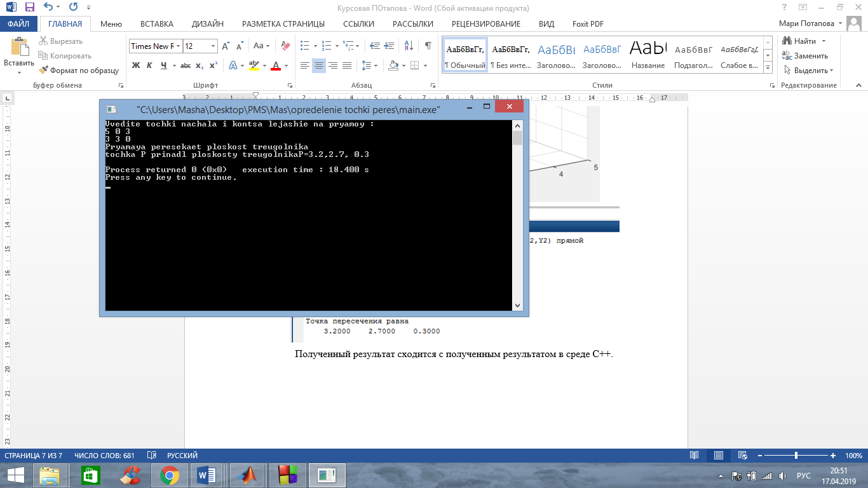Click the Redo icon in quick access toolbar
The height and width of the screenshot is (488, 868).
point(72,8)
